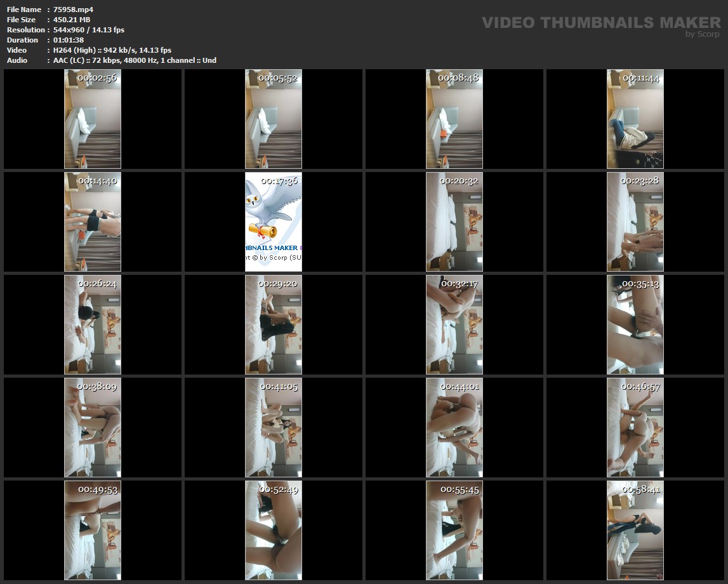Click the file name 75958.mp4

[74, 10]
